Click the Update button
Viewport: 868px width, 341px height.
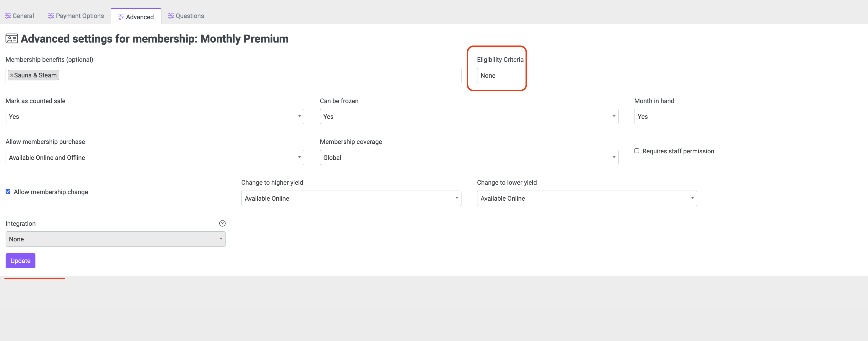pyautogui.click(x=20, y=261)
